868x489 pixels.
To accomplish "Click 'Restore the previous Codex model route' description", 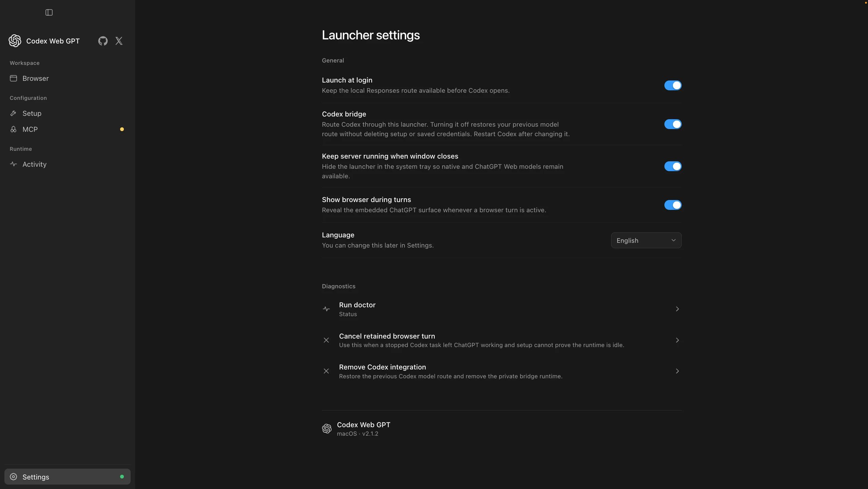I will (x=451, y=376).
